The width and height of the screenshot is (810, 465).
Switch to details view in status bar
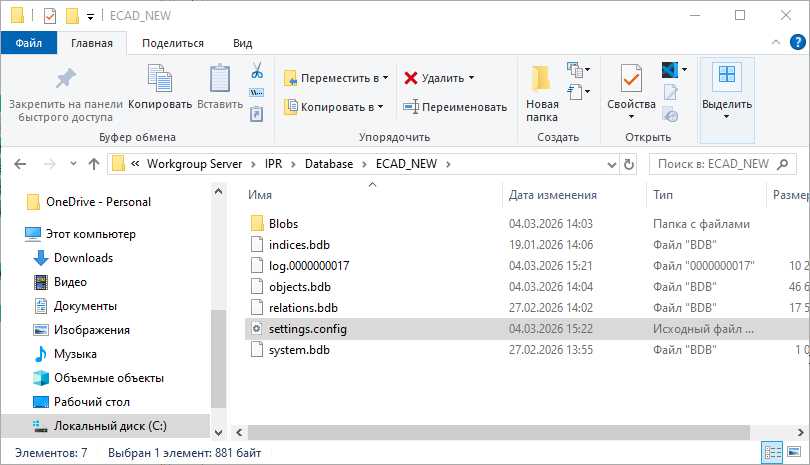pyautogui.click(x=773, y=453)
